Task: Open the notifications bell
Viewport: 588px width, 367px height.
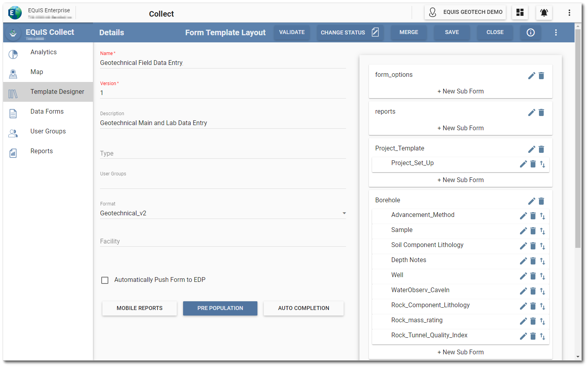Action: pos(544,12)
